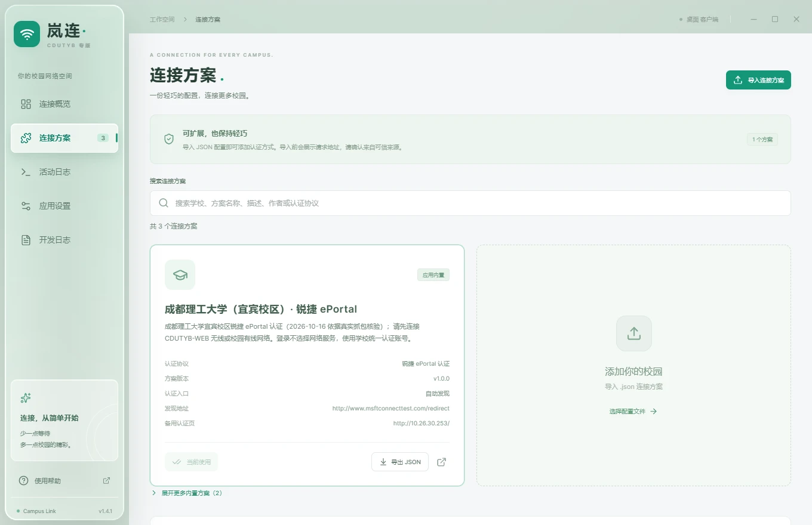Click 工作空间 breadcrumb
Image resolution: width=812 pixels, height=525 pixels.
(162, 20)
